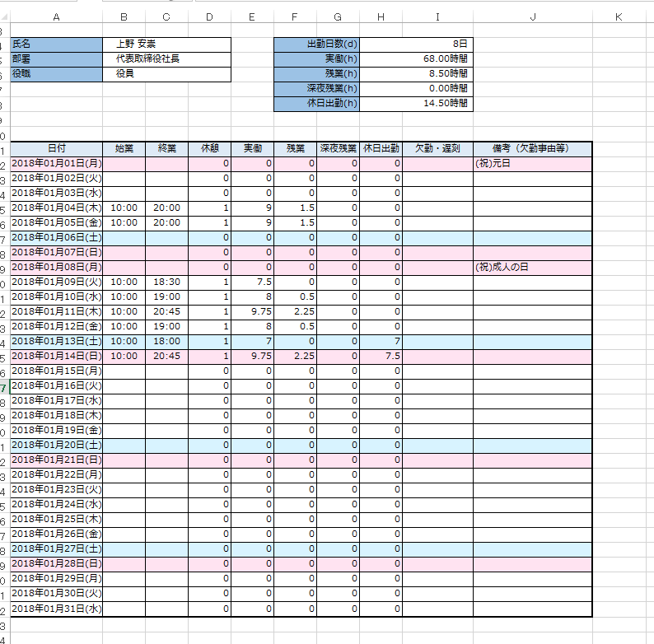Select the date 2018年01月31日(水)
Screen dimensions: 654x644
pyautogui.click(x=56, y=609)
